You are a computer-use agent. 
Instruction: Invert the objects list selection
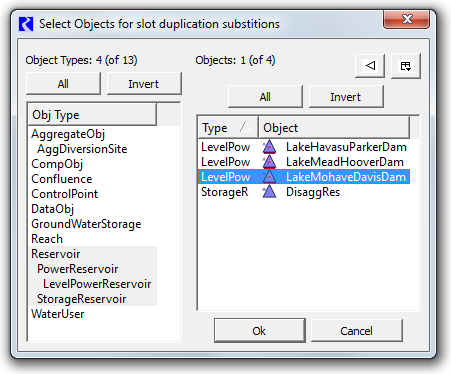[x=346, y=97]
